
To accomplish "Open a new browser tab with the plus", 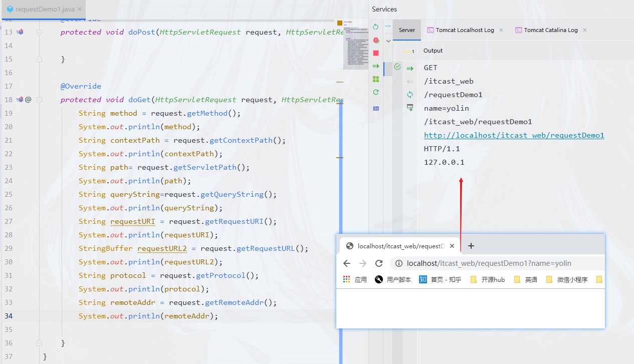I will click(x=471, y=246).
